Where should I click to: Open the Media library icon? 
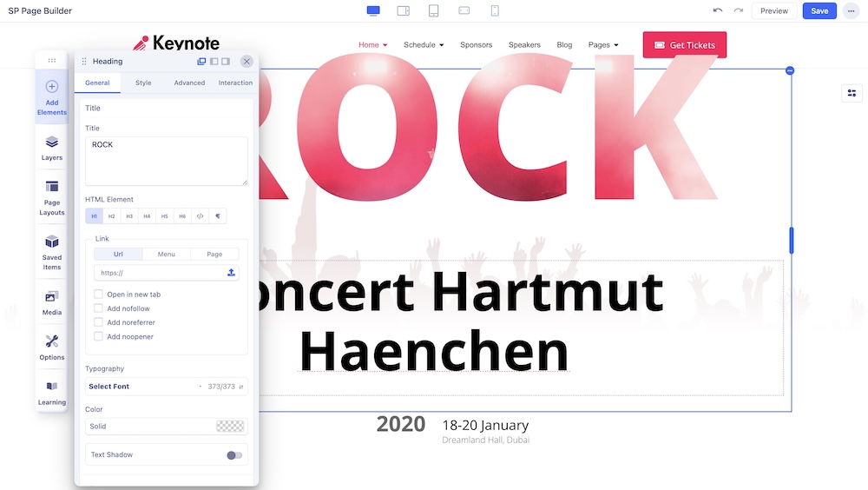coord(51,302)
